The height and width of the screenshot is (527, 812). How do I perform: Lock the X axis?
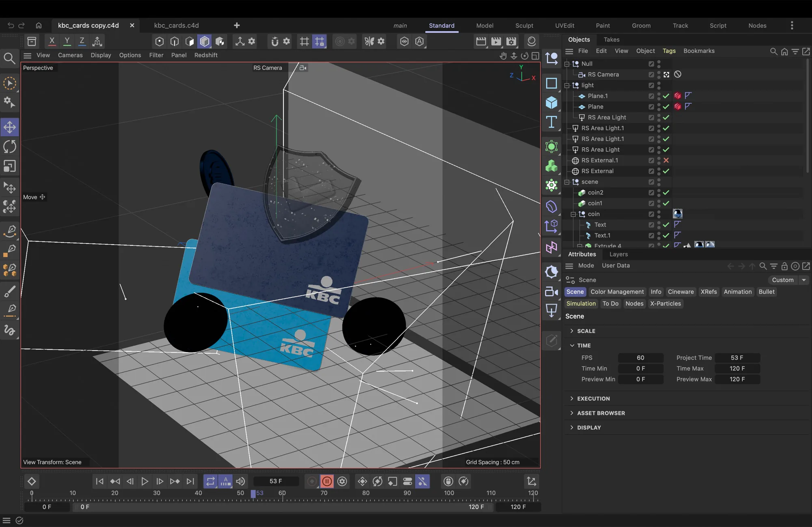click(52, 41)
